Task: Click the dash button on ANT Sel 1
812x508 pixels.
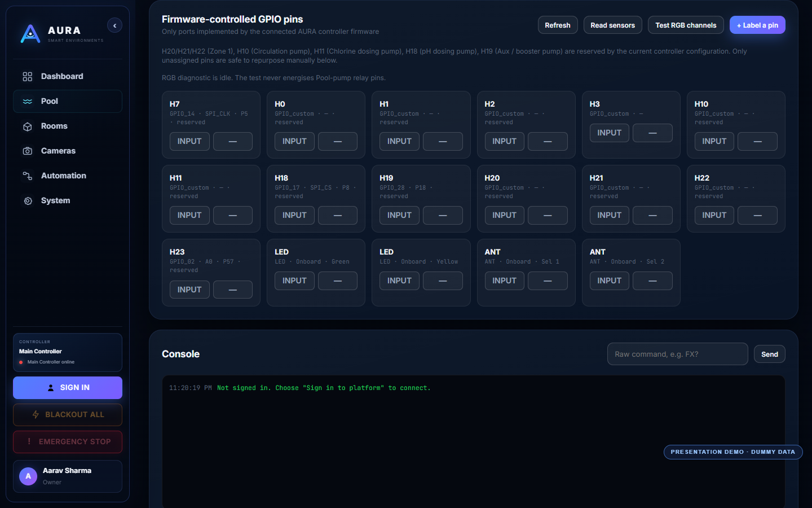Action: tap(548, 281)
